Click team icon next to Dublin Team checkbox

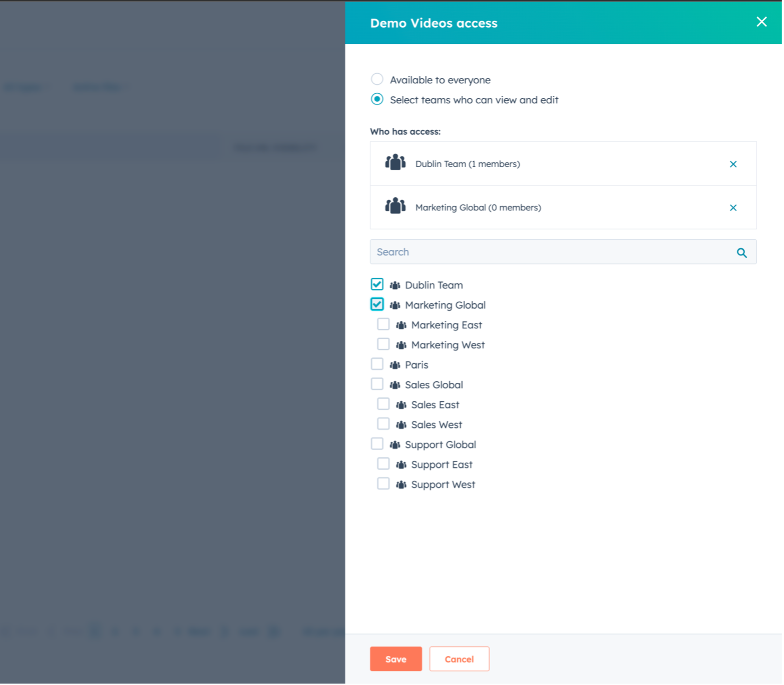tap(396, 286)
